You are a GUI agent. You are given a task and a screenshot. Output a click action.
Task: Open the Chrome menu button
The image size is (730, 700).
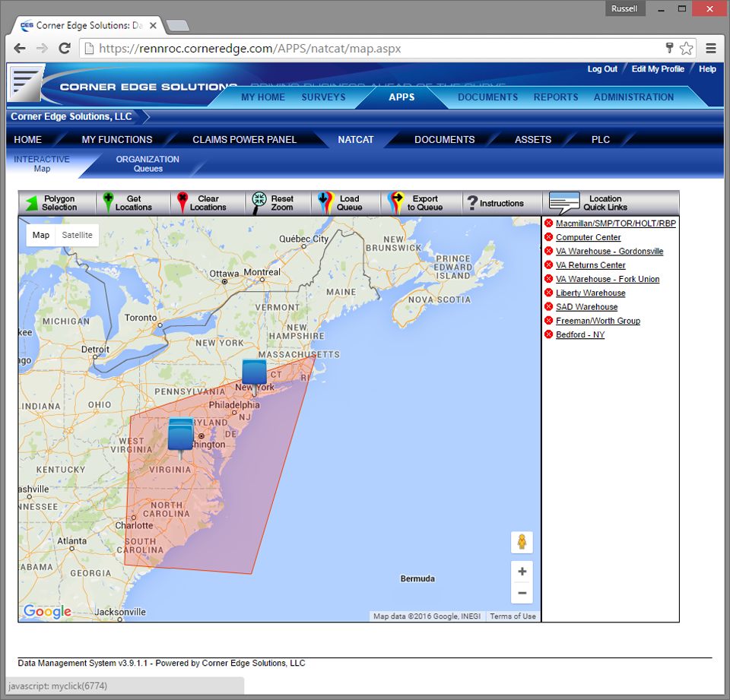711,48
